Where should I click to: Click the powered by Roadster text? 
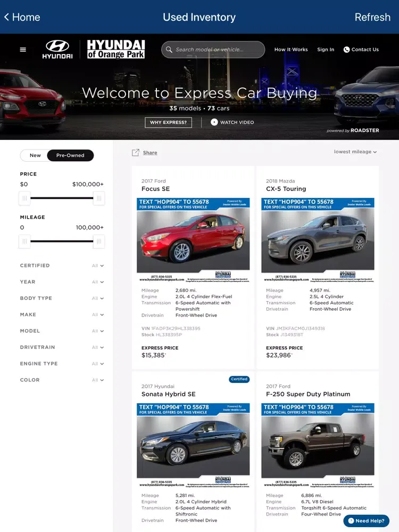[x=353, y=130]
